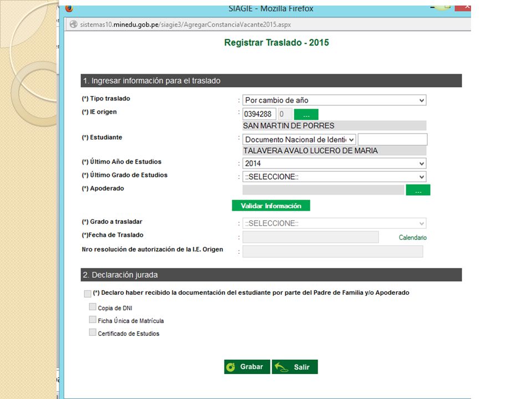Click the Firefox logo icon in title bar
Image resolution: width=532 pixels, height=399 pixels.
[69, 8]
